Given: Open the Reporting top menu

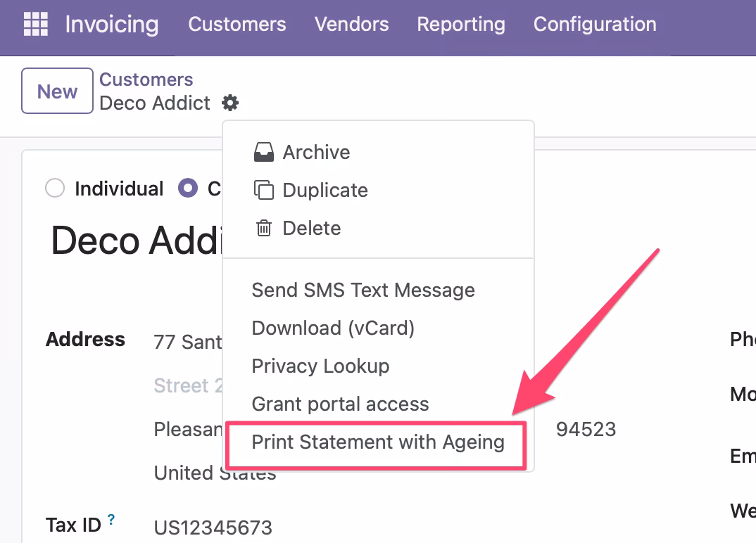Looking at the screenshot, I should [x=461, y=24].
